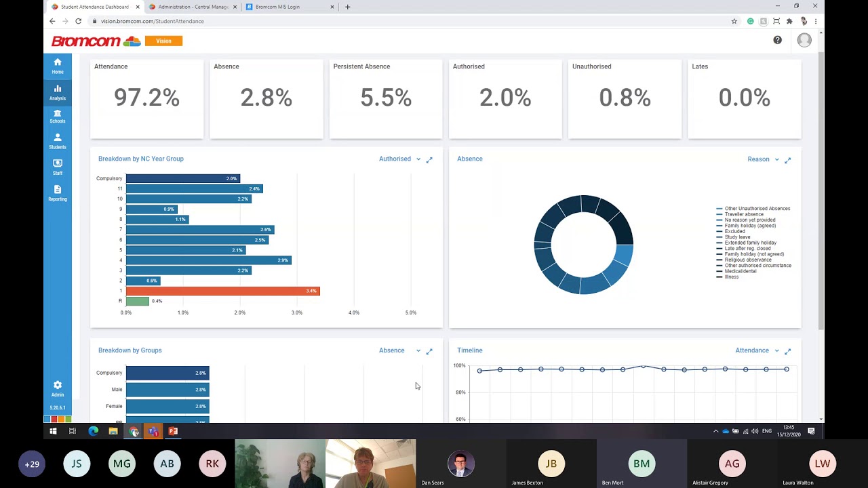This screenshot has width=868, height=488.
Task: Go back in browser history
Action: pos(52,21)
